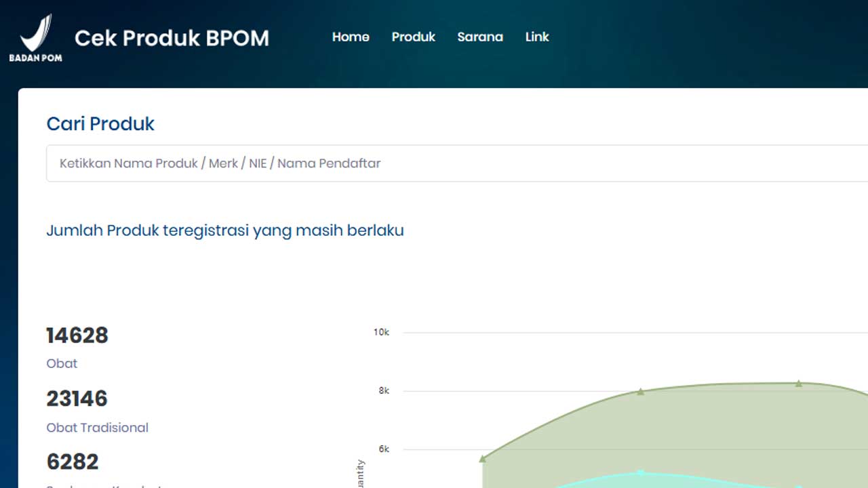Focus the product search input field
This screenshot has height=488, width=868.
point(457,163)
